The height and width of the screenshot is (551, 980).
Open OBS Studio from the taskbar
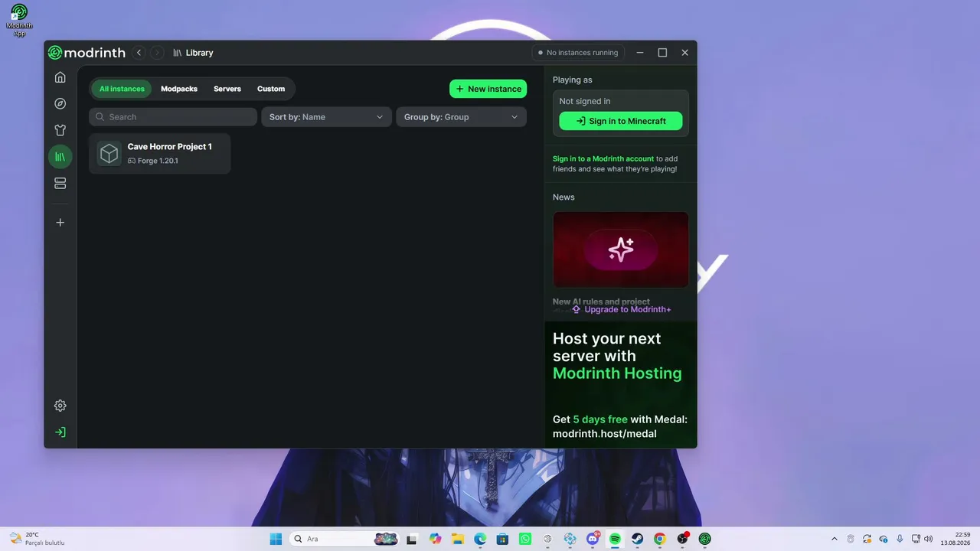pos(682,539)
